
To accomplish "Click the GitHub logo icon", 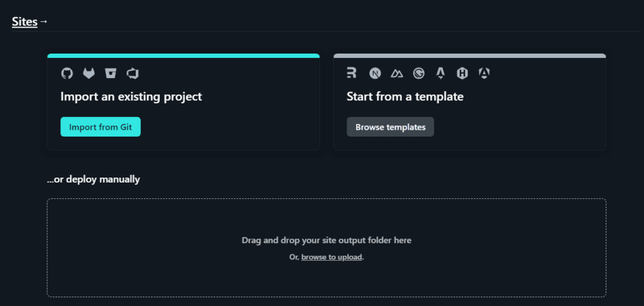I will (x=67, y=74).
